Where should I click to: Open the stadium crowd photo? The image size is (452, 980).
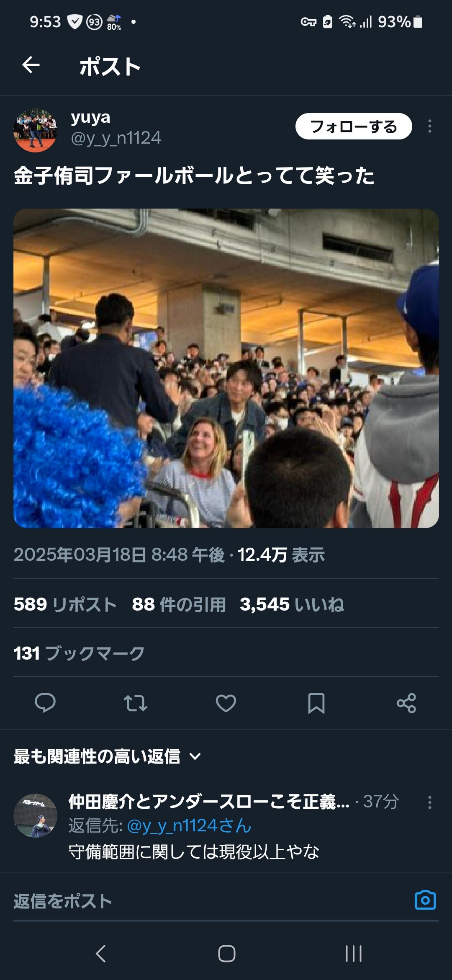coord(226,368)
